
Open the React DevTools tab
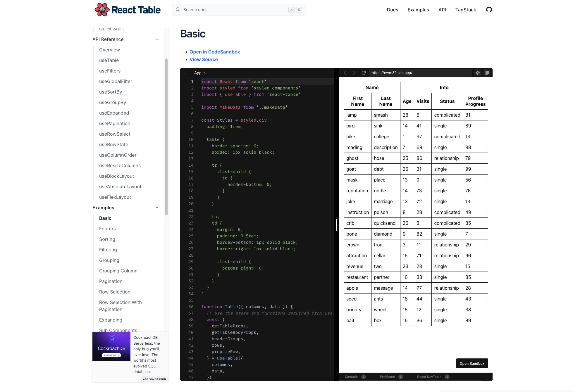tap(429, 377)
